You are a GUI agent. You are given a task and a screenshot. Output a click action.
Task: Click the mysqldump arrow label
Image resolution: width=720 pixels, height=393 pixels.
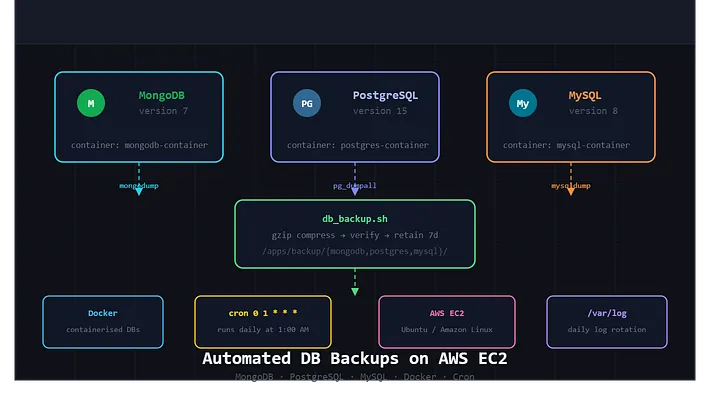[x=571, y=185]
